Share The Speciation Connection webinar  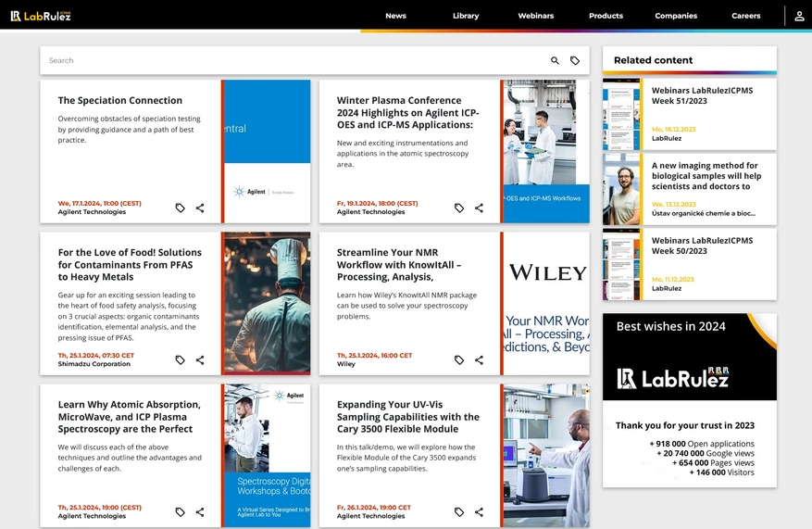tap(200, 208)
